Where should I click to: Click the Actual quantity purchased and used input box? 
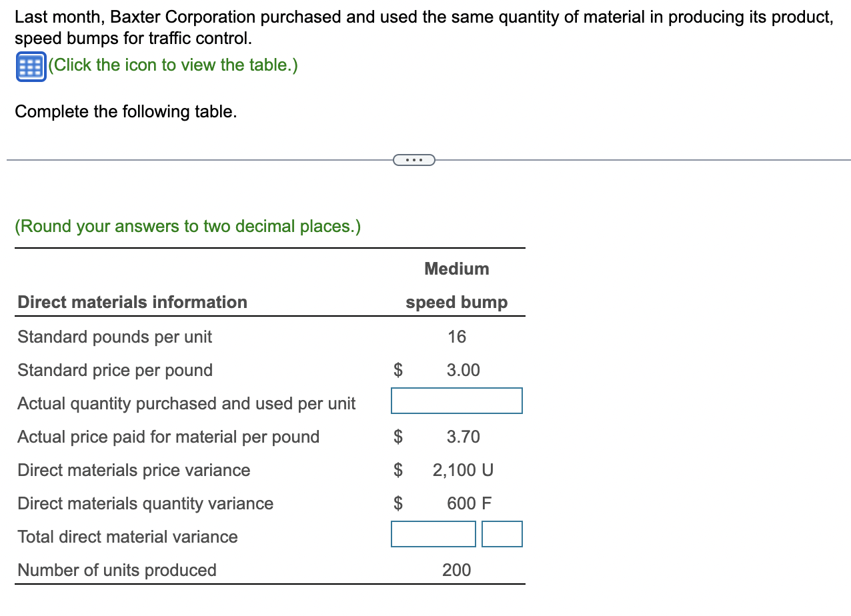[x=456, y=401]
